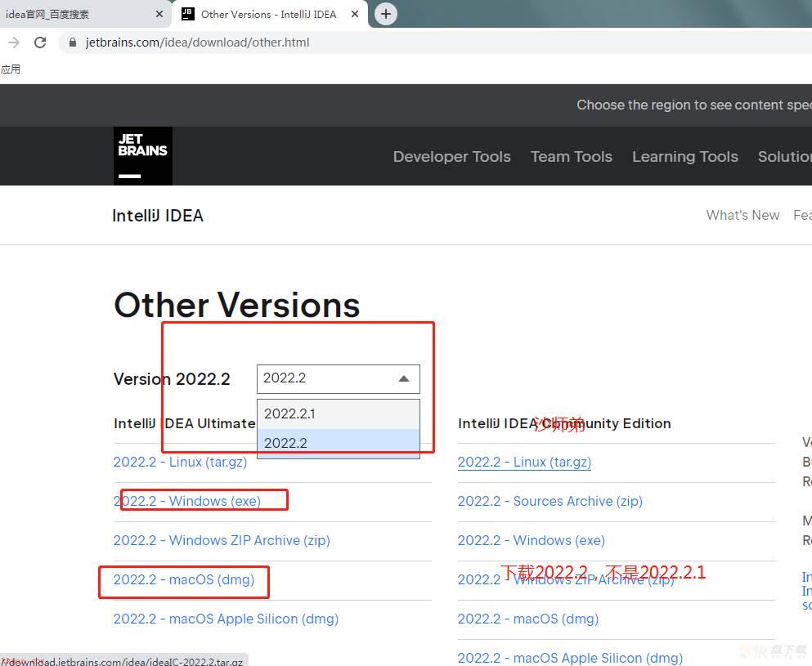
Task: Choose 2022.2.1 from the version list
Action: click(x=339, y=414)
